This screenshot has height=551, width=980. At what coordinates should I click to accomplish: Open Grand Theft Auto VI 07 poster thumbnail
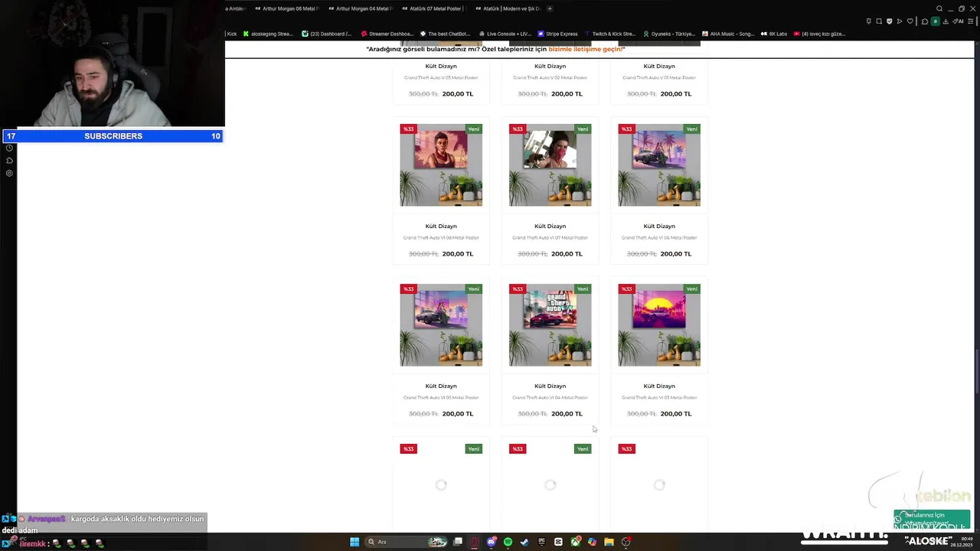click(550, 165)
